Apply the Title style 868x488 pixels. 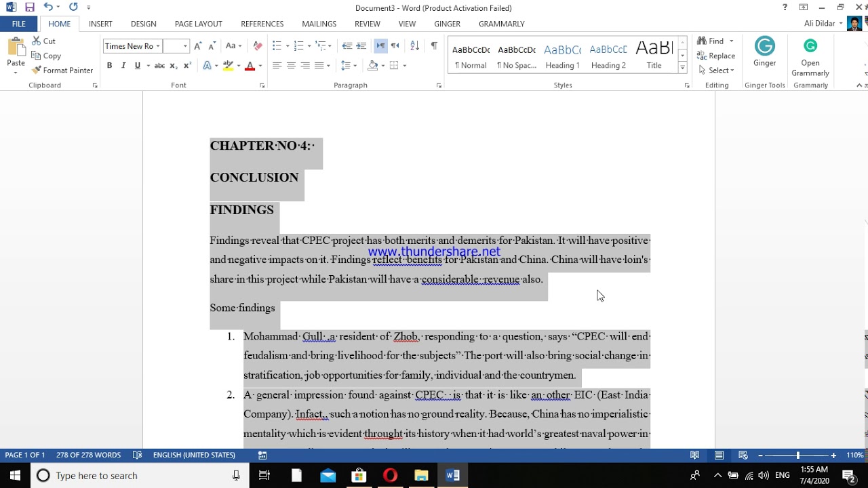tap(654, 55)
